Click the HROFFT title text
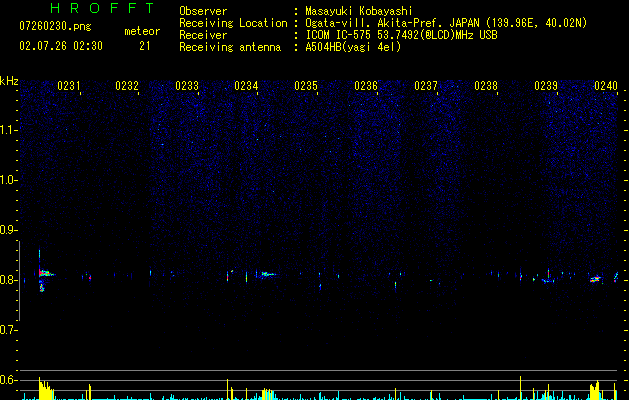Screen dimensions: 629x400 pos(103,8)
